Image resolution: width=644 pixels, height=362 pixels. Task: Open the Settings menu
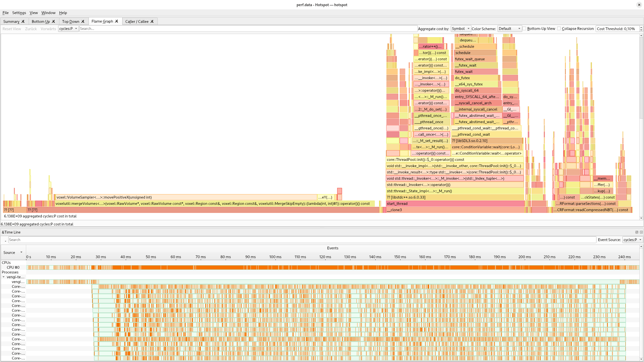[x=19, y=13]
